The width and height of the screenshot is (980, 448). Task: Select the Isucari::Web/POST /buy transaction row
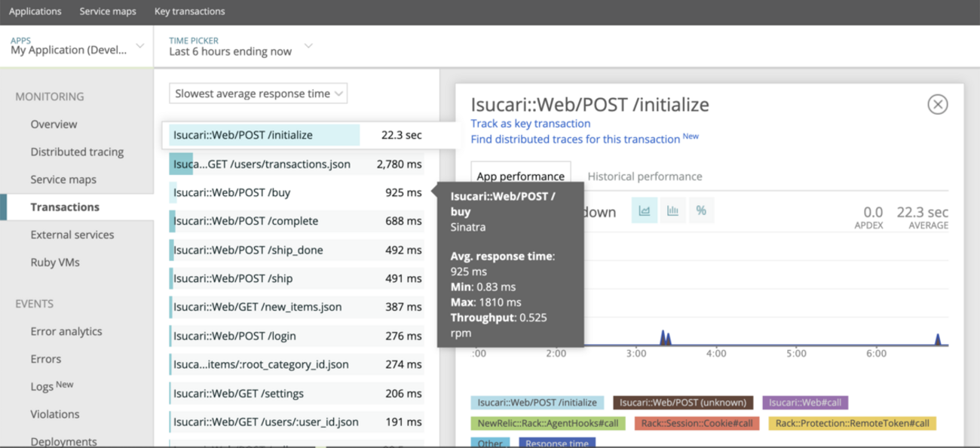click(296, 192)
